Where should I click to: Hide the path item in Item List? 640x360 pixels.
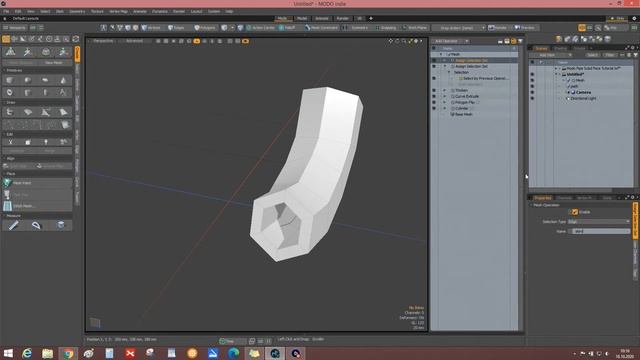[x=532, y=86]
